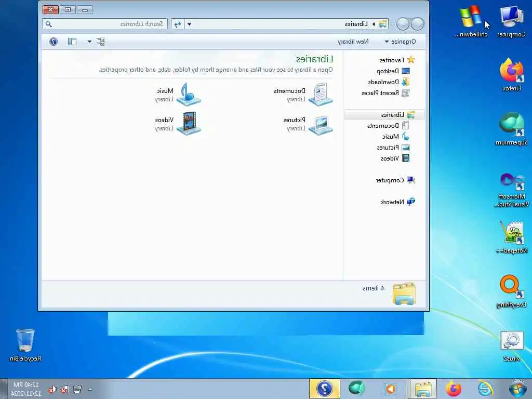Viewport: 532px width, 399px height.
Task: Click the Windows Explorer taskbar button
Action: [x=422, y=389]
